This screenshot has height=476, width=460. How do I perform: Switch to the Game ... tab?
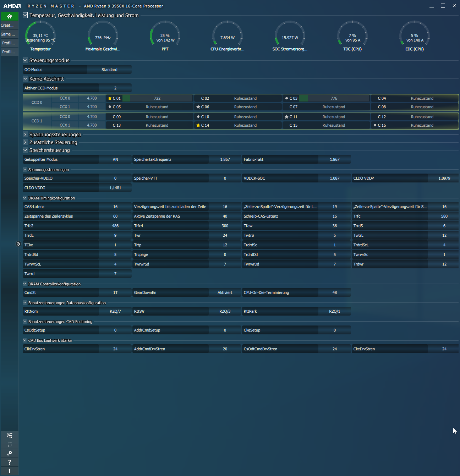9,34
